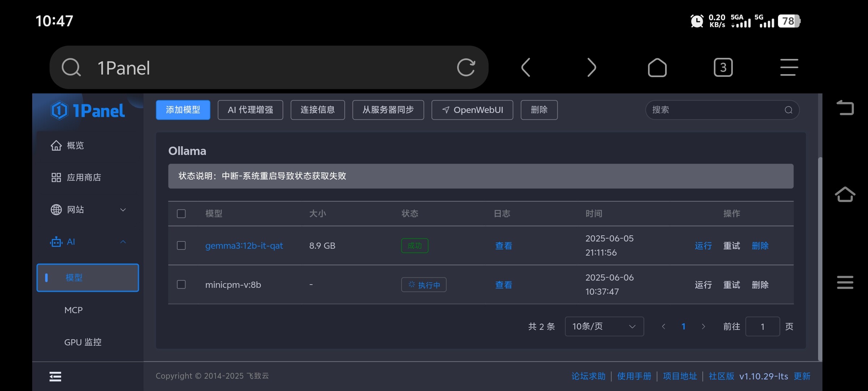Tap the browser reload icon
868x391 pixels.
tap(466, 67)
